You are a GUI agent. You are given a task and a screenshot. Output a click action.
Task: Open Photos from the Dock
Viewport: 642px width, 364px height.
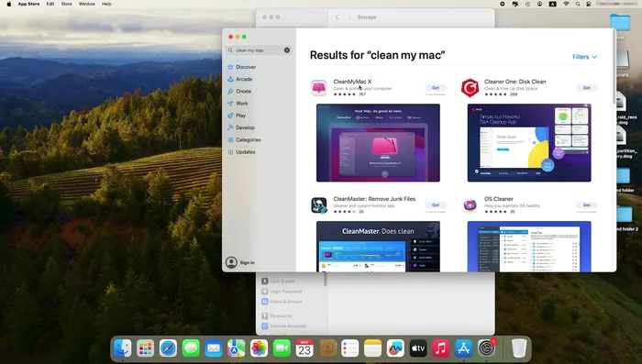point(259,348)
